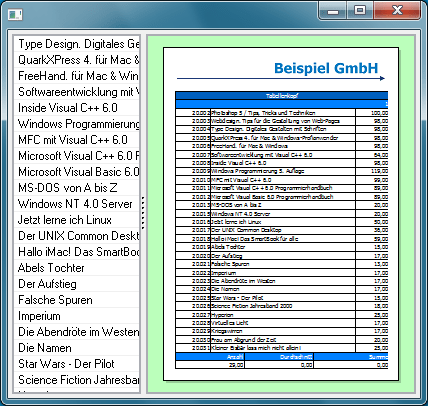This screenshot has width=428, height=406.
Task: Pick 'MS-DOS von A bis Z' in the list
Action: (77, 188)
